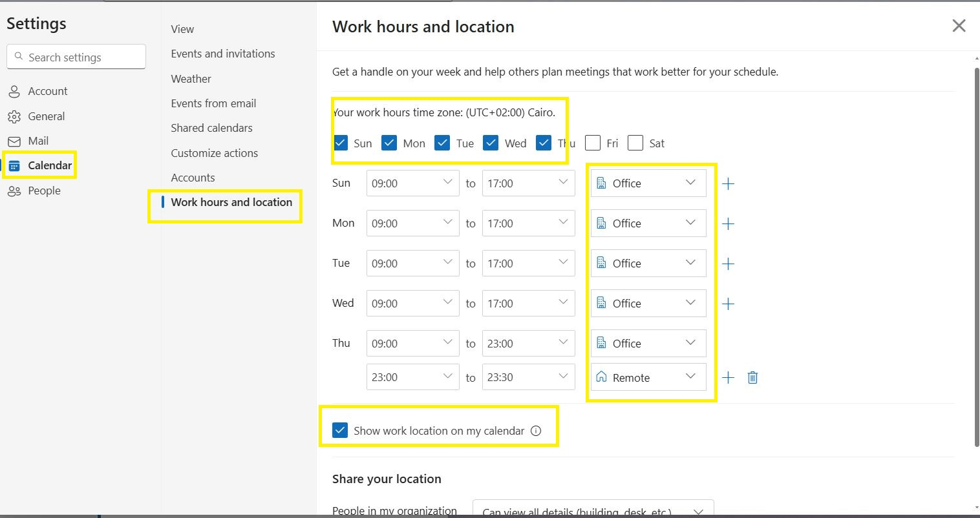980x518 pixels.
Task: Open Events and invitations settings
Action: [223, 54]
